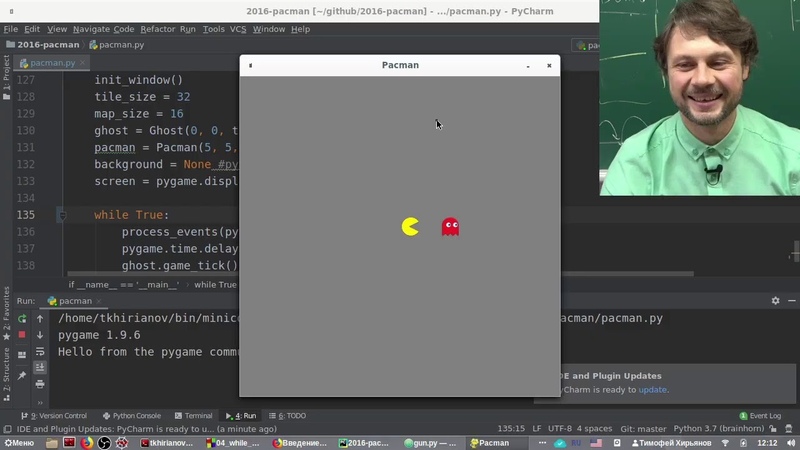This screenshot has width=800, height=450.
Task: Open the Structure sidebar tool window
Action: (x=6, y=373)
